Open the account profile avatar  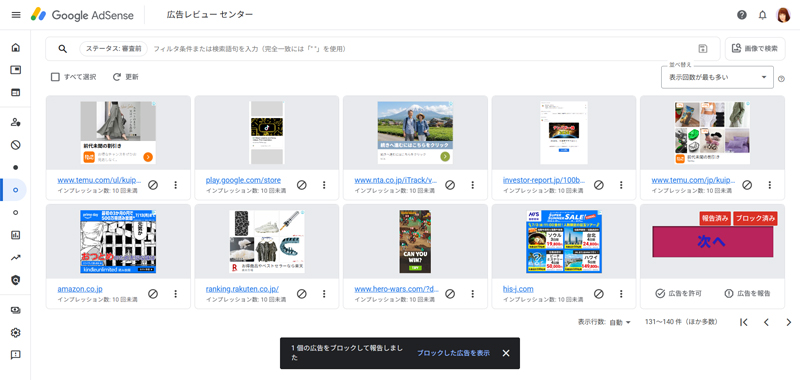(x=783, y=15)
